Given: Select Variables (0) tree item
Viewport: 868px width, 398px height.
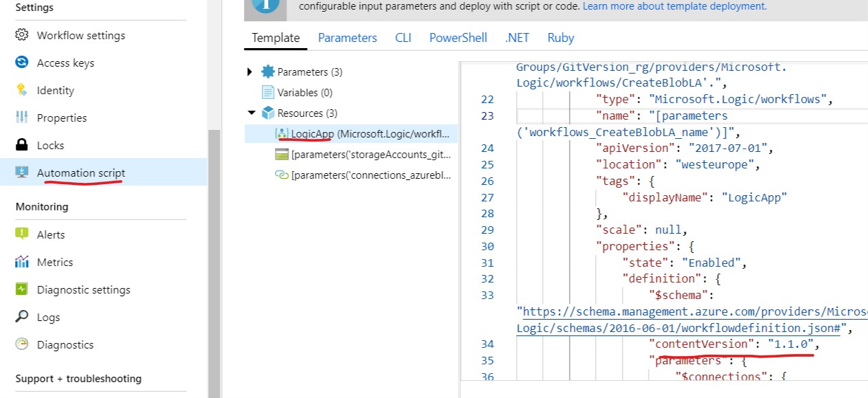Looking at the screenshot, I should 304,92.
